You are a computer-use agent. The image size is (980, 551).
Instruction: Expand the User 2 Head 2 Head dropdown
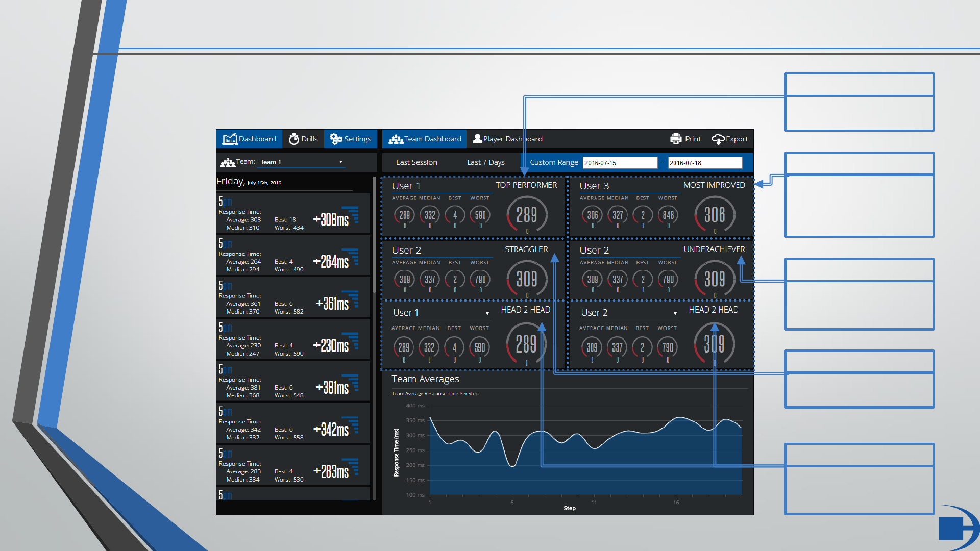pyautogui.click(x=675, y=313)
